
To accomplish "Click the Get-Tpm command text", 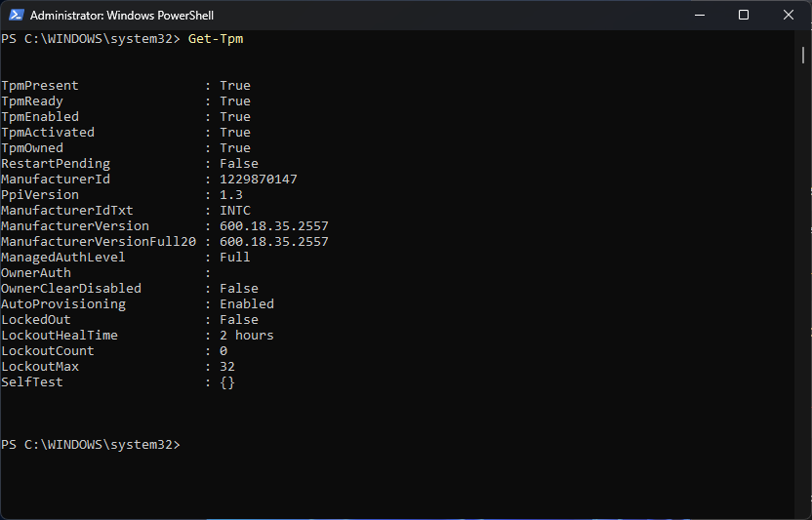I will coord(216,39).
